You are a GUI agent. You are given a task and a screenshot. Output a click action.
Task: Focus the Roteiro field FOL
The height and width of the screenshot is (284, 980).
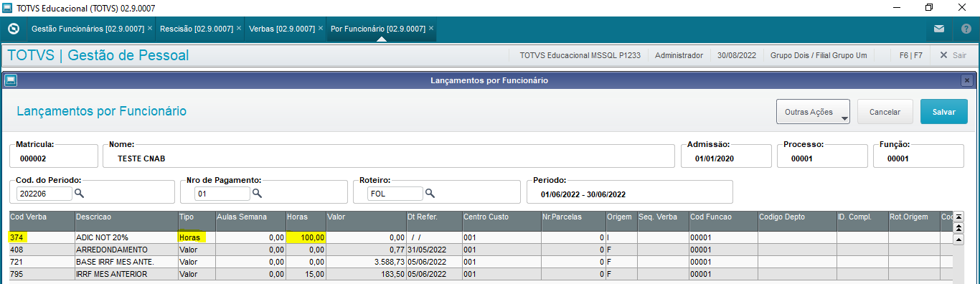(395, 194)
